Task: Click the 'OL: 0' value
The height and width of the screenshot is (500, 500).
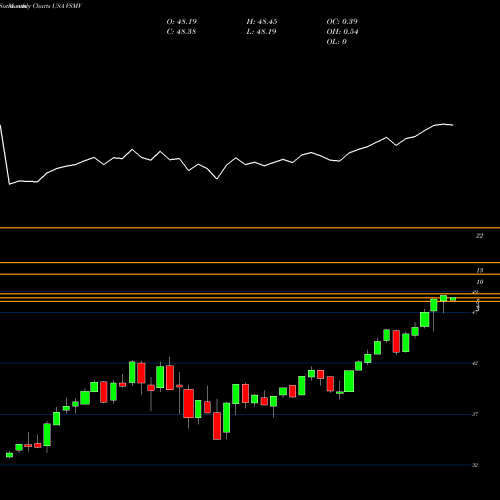Action: coord(337,42)
